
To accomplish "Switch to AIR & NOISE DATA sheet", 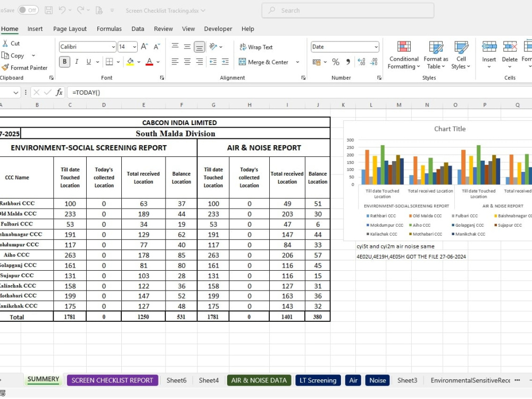I will tap(259, 380).
